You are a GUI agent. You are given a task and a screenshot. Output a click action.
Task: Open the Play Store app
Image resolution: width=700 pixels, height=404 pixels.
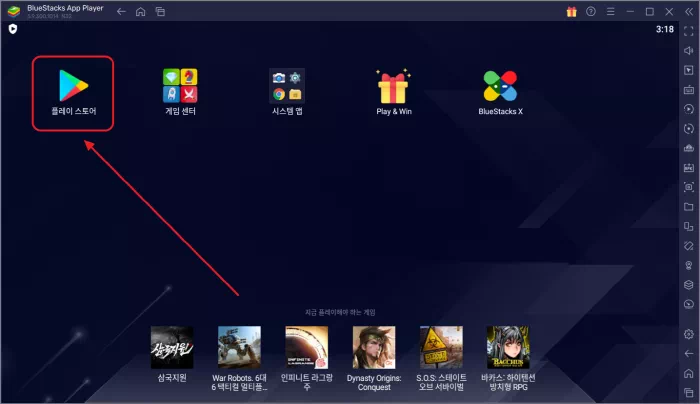pos(73,92)
